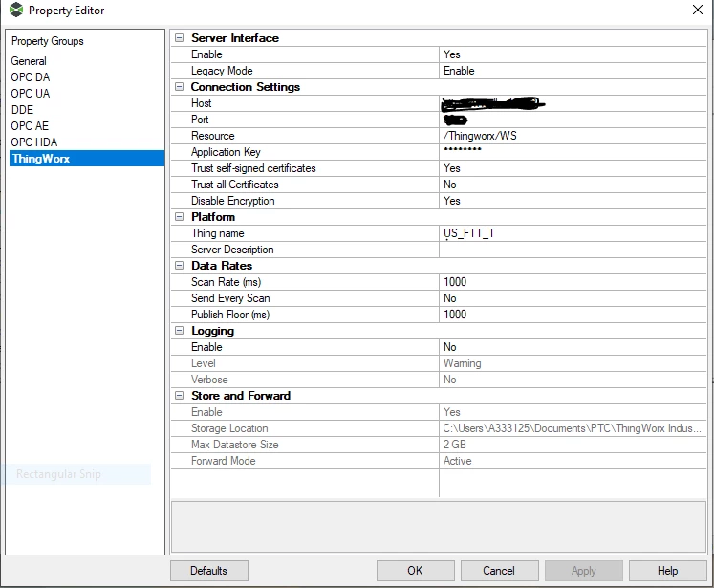Collapse the Platform section
Image resolution: width=714 pixels, height=588 pixels.
(180, 217)
